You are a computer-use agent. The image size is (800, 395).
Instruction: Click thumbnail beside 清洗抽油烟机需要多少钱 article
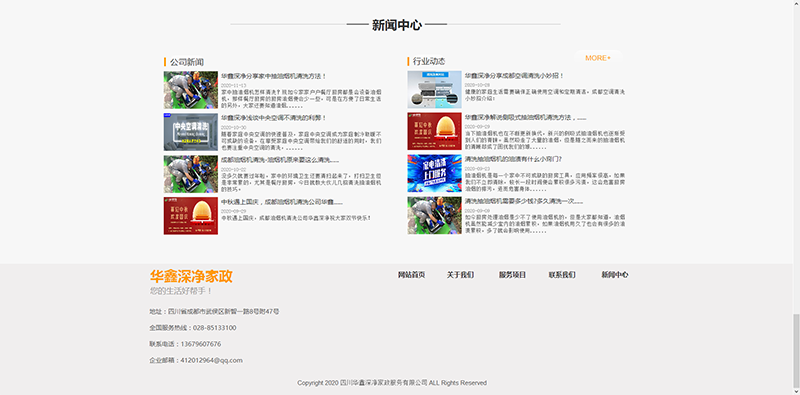434,215
